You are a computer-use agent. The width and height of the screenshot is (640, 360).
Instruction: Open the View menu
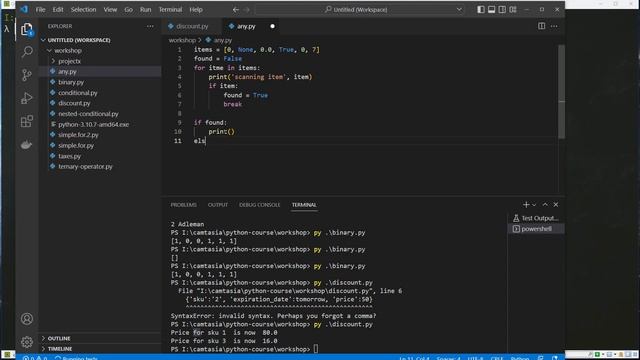coord(110,9)
